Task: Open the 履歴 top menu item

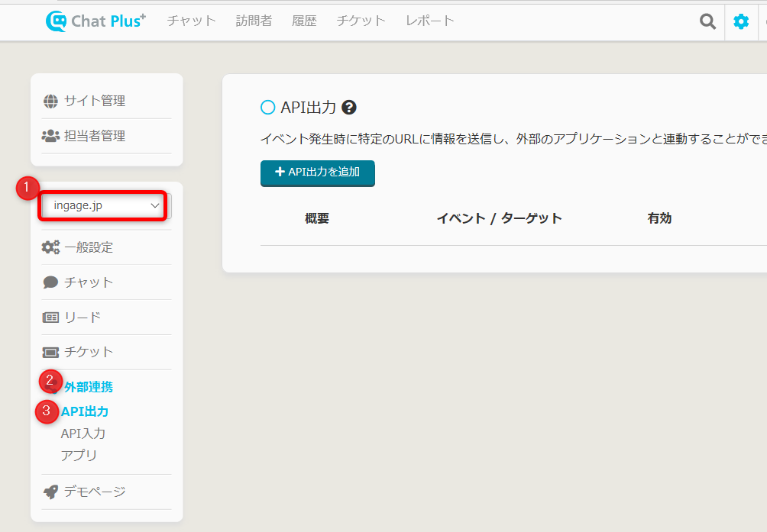Action: 304,21
